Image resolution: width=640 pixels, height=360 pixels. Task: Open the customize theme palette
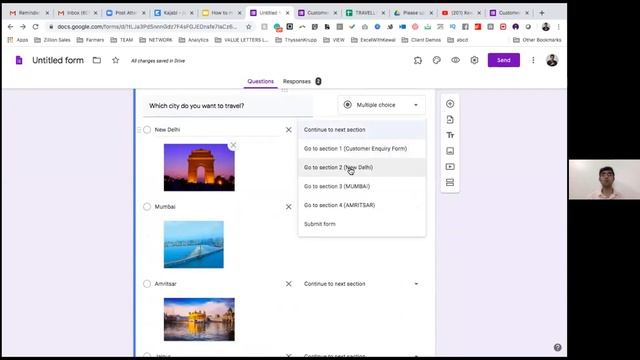[436, 60]
